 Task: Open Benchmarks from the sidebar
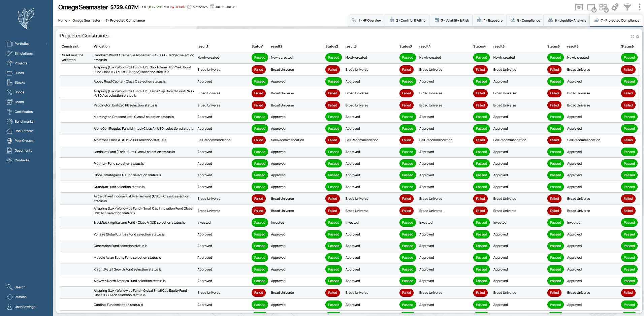[x=24, y=121]
